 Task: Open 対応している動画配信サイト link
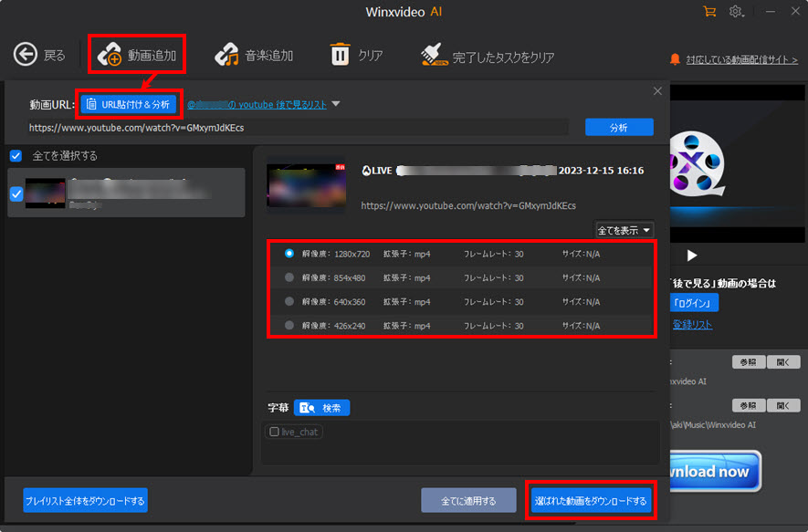point(741,59)
